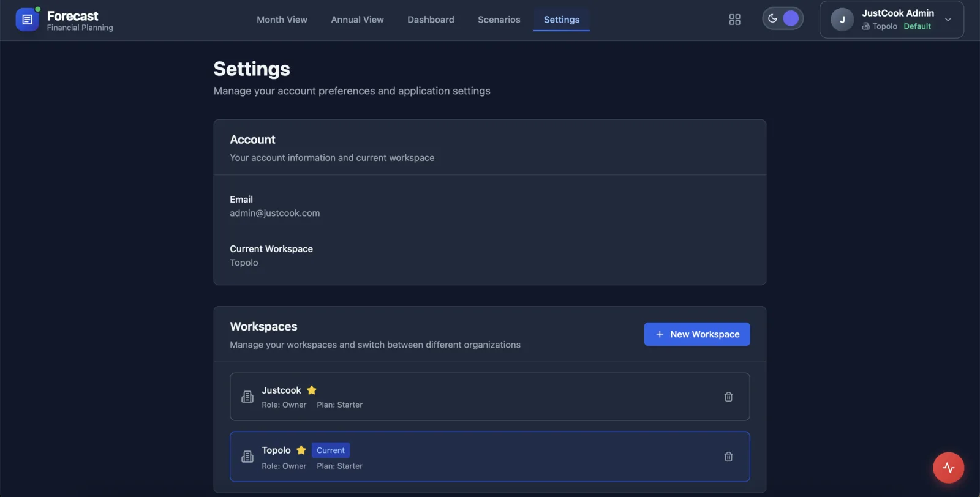The image size is (980, 497).
Task: Select the Justcook workspace row
Action: [x=490, y=397]
